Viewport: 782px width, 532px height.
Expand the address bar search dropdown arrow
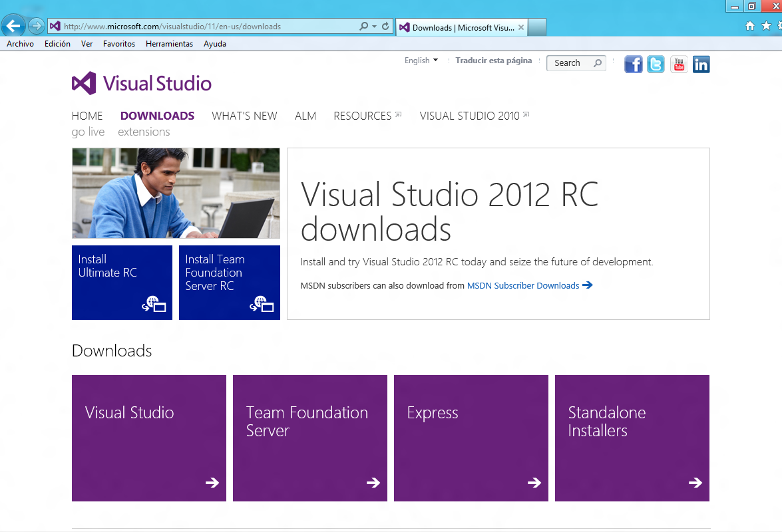(375, 27)
